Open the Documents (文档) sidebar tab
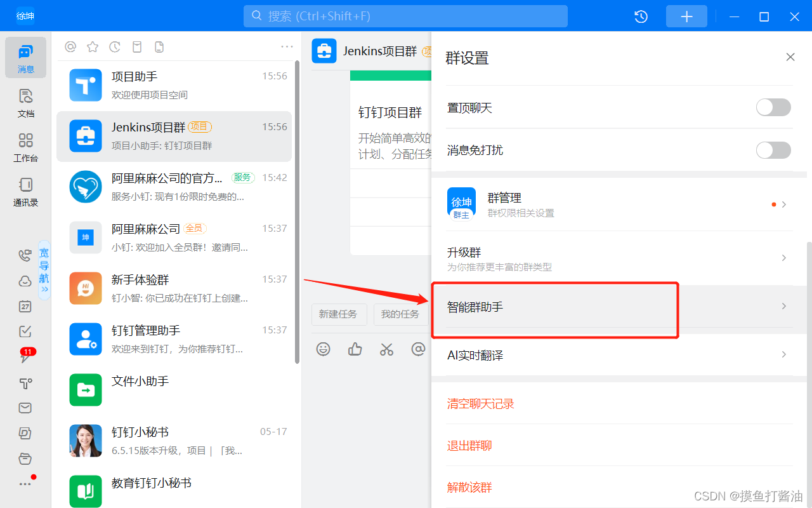Screen dimensions: 812x508 point(25,103)
